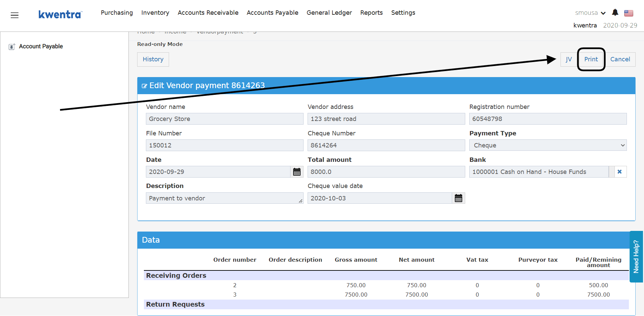Select the US flag language icon

(x=629, y=13)
